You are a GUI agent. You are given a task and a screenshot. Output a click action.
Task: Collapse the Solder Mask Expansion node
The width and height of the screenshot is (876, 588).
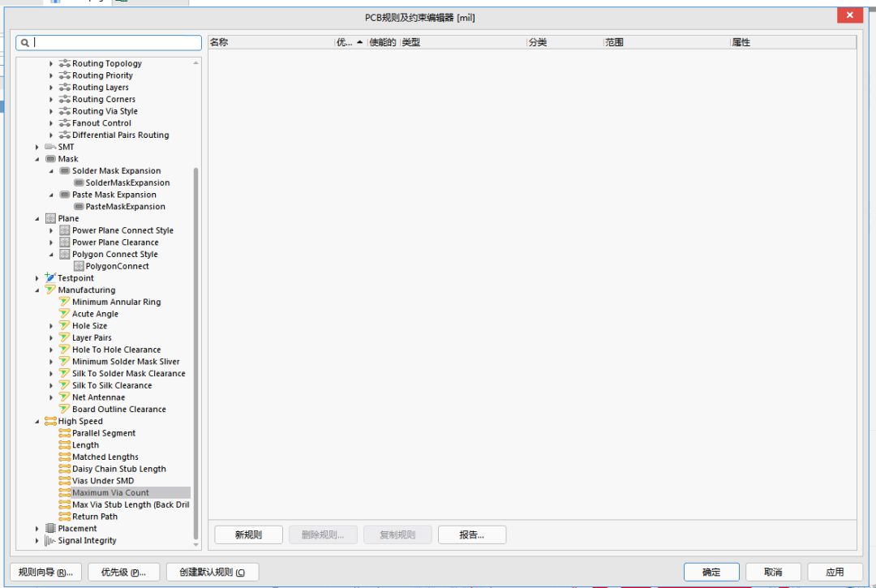pos(51,171)
